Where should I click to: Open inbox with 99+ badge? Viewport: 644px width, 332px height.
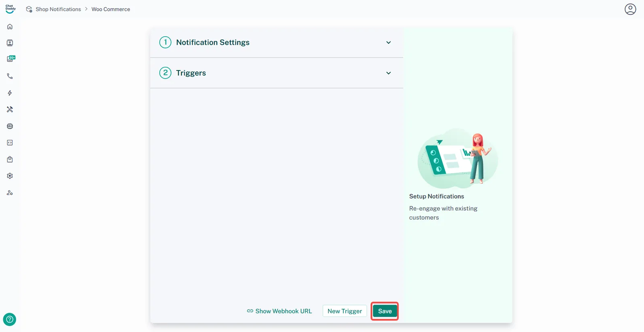[10, 59]
